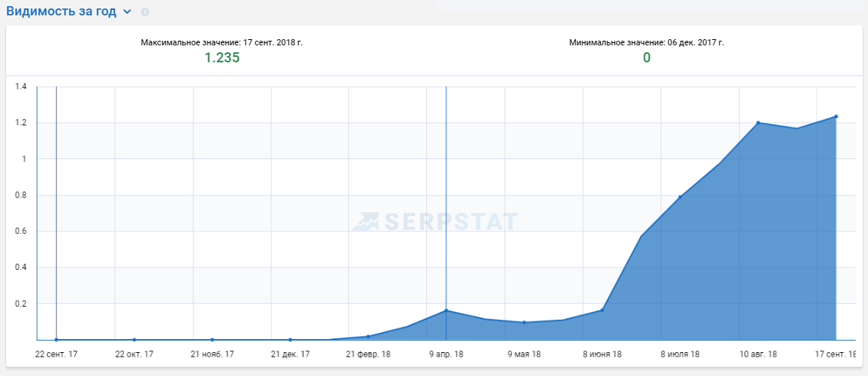
Task: Select the data point above 21 нояб. 17
Action: click(212, 339)
